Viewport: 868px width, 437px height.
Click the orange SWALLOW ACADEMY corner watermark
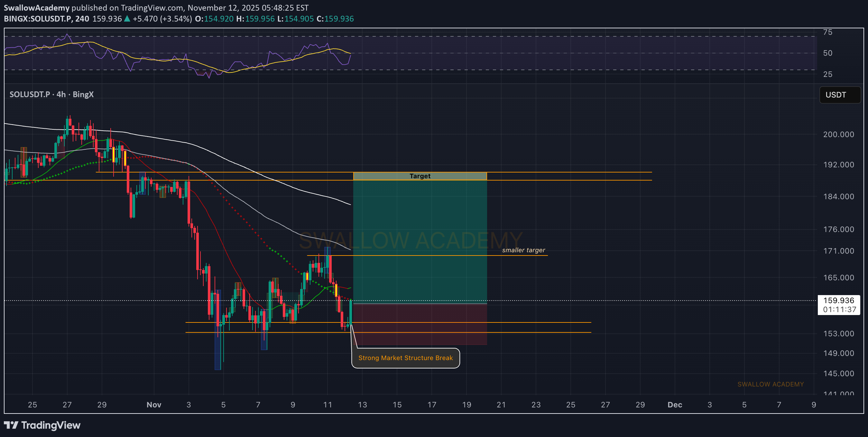770,384
